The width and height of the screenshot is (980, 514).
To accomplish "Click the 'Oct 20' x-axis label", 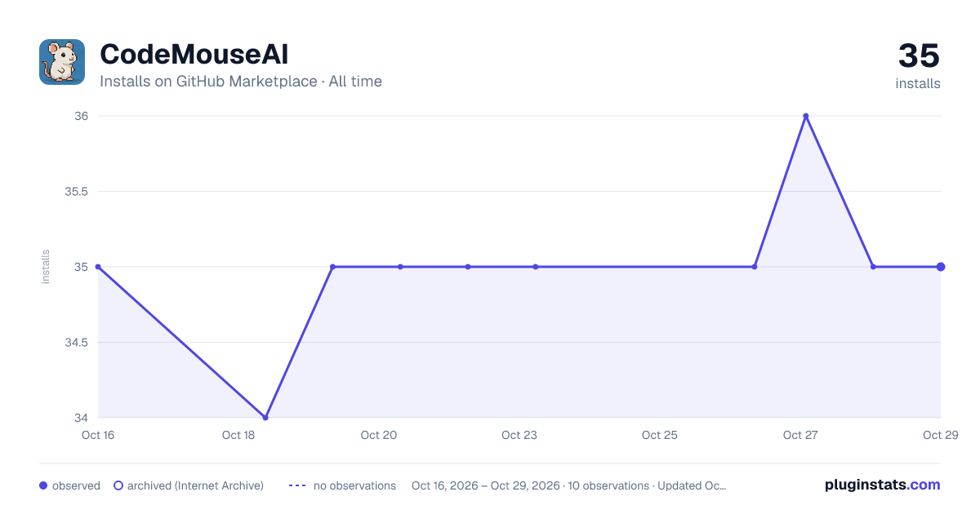I will [x=379, y=435].
